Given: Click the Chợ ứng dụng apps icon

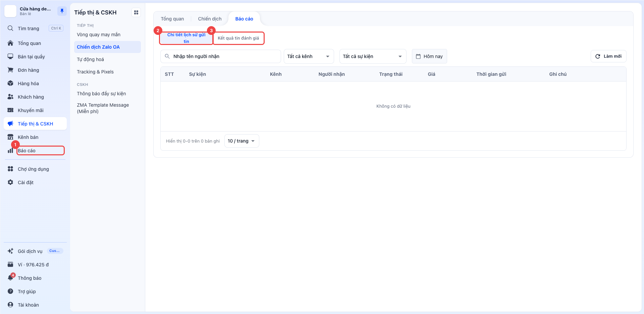Looking at the screenshot, I should click(x=10, y=169).
